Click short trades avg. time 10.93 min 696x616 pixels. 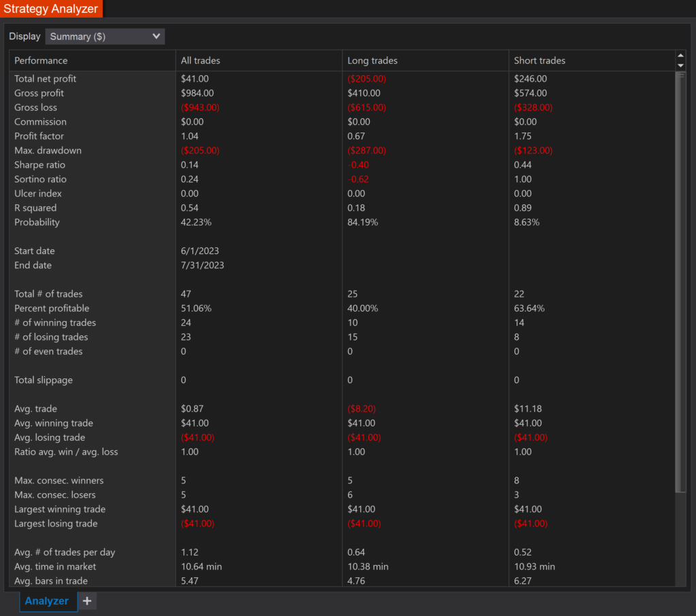(534, 567)
